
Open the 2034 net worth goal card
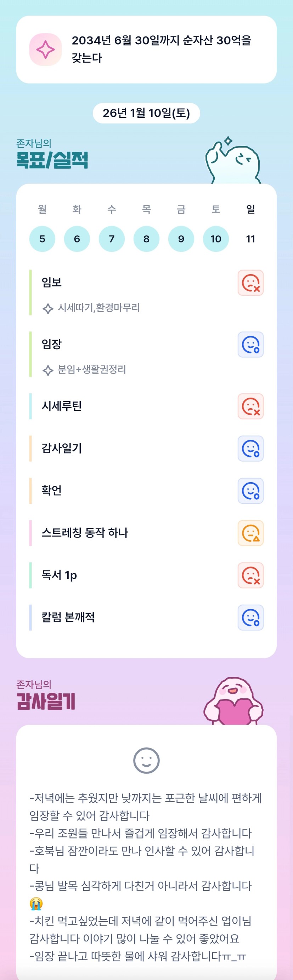(x=161, y=49)
